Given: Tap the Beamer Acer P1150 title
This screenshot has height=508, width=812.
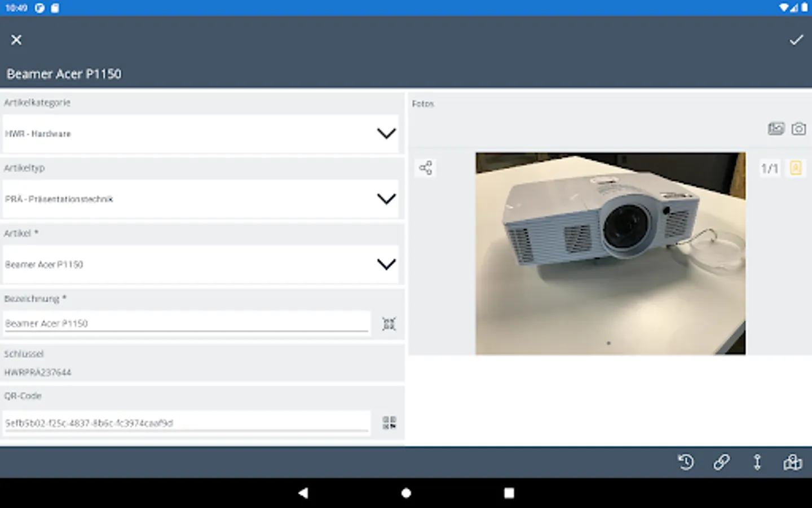Looking at the screenshot, I should coord(64,74).
